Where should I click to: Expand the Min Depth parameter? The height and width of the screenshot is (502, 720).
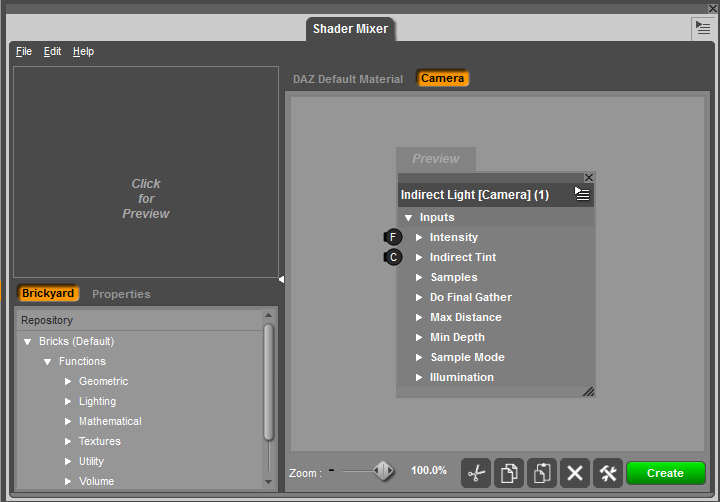tap(419, 338)
